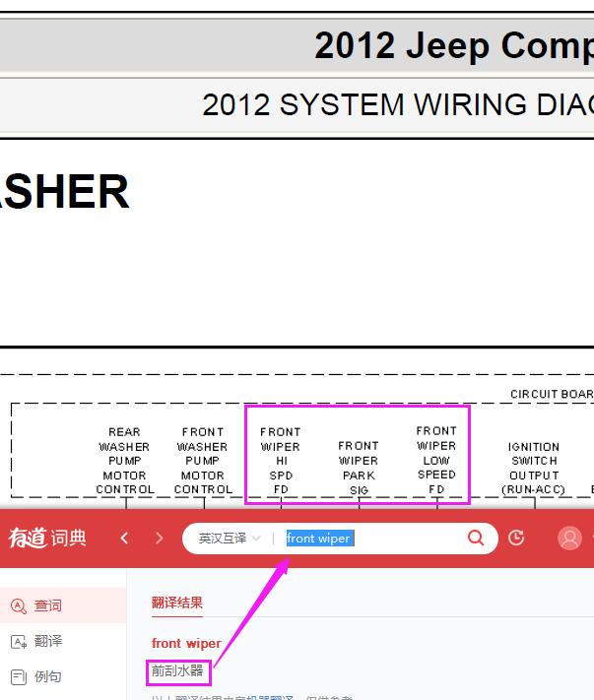Click the 'FRONT WIPER HI SPD FD' label
Screen dimensions: 594x700
click(x=281, y=461)
